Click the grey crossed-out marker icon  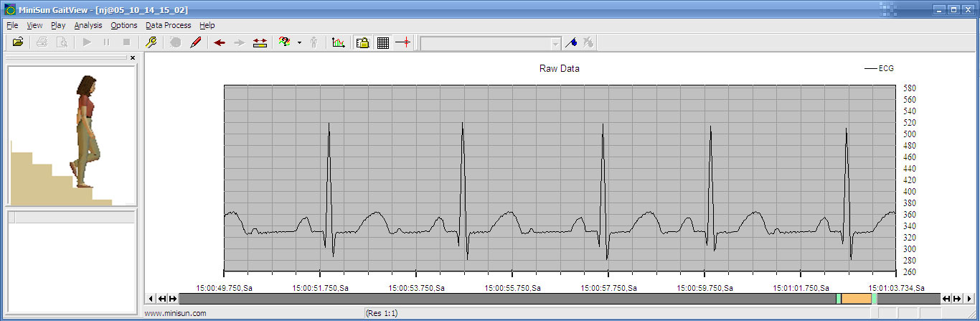tap(588, 42)
